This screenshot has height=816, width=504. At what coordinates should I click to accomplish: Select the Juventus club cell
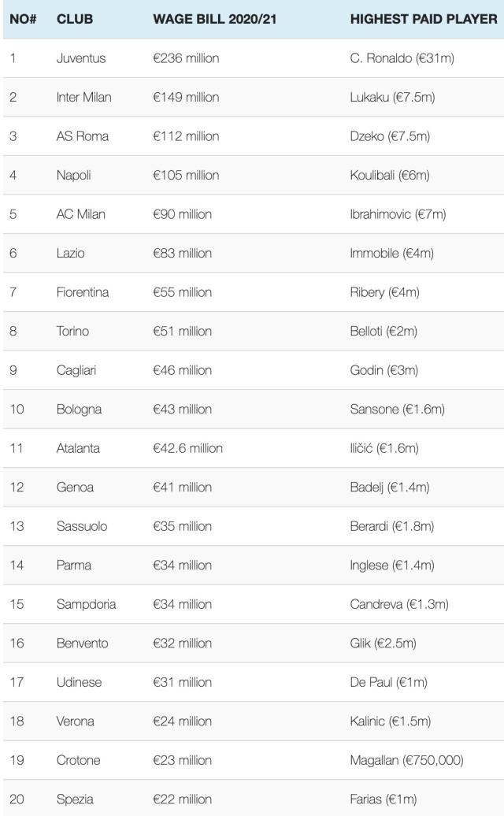coord(81,58)
